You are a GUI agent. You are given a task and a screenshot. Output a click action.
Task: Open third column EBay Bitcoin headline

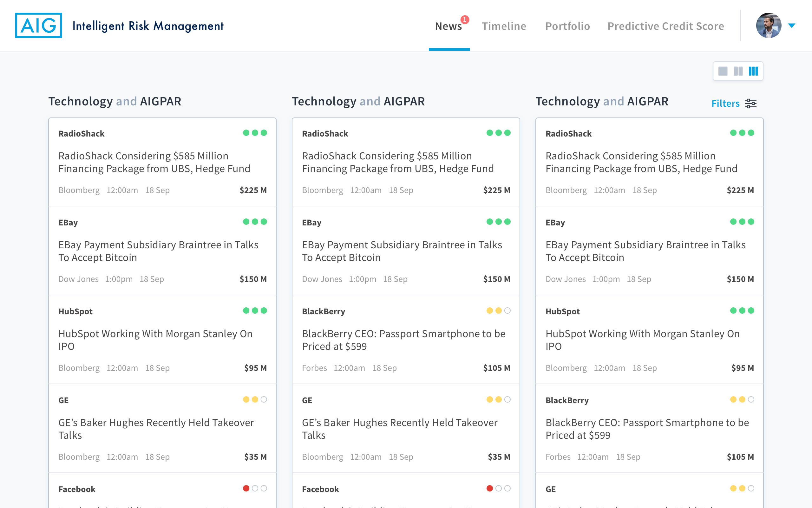click(x=645, y=251)
